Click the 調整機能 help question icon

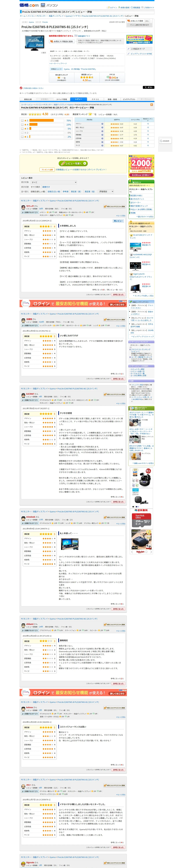(x=102, y=135)
